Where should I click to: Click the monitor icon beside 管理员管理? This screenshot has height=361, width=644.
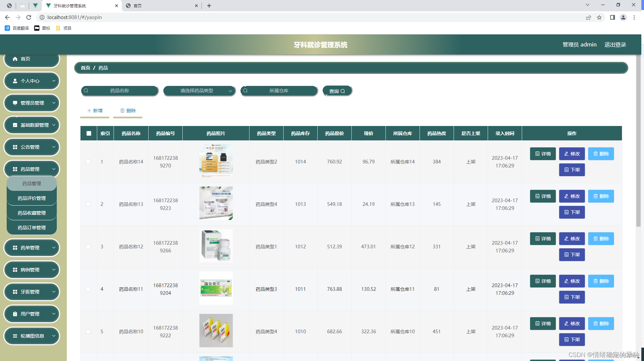[15, 103]
